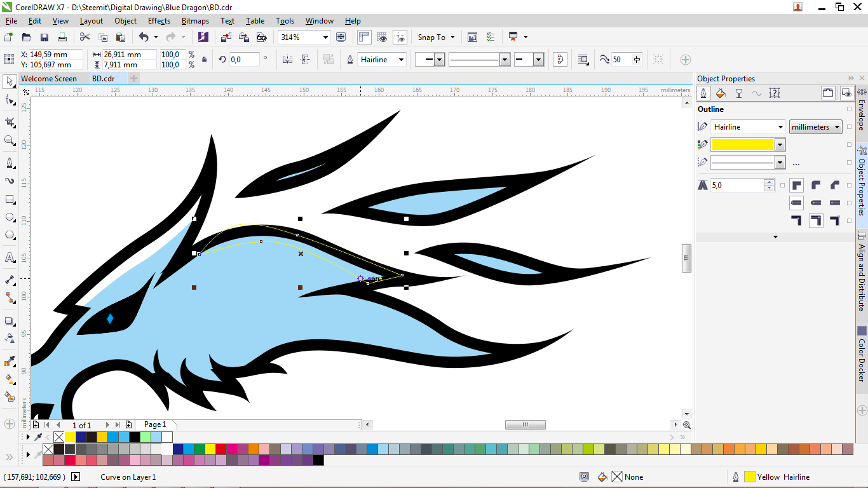Open the Hairline outline width dropdown in property bar
Image resolution: width=868 pixels, height=488 pixels.
tap(401, 60)
